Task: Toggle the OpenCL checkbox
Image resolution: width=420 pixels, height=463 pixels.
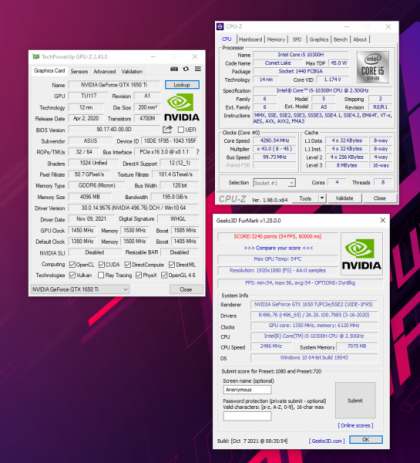Action: point(72,265)
